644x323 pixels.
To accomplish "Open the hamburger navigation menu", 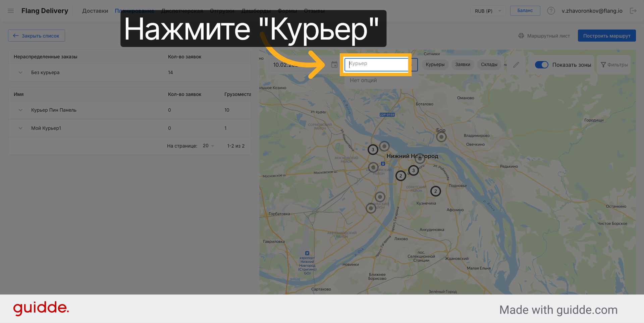I will point(11,10).
